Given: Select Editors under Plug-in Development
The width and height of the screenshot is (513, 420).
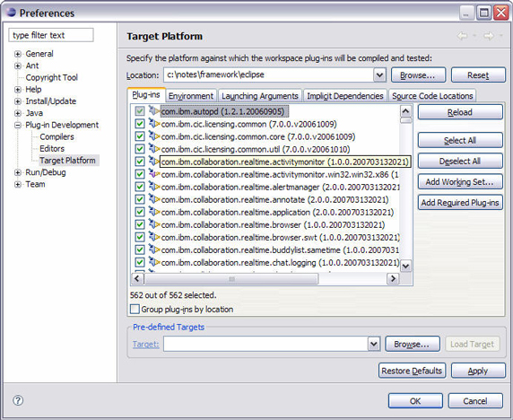Looking at the screenshot, I should (x=52, y=149).
